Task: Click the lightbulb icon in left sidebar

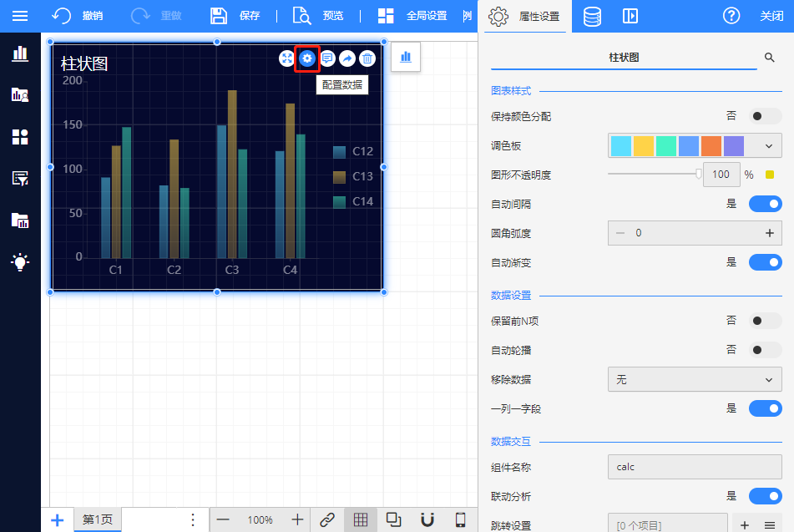Action: click(20, 261)
